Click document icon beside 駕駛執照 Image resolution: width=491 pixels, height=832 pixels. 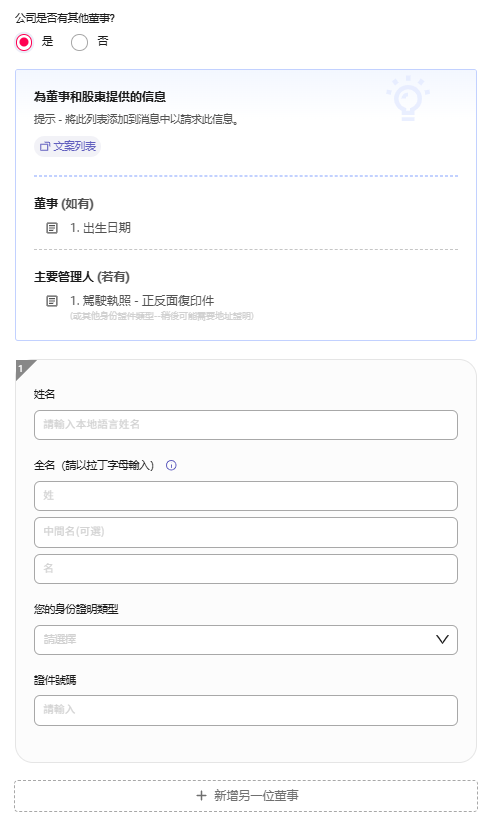click(52, 301)
